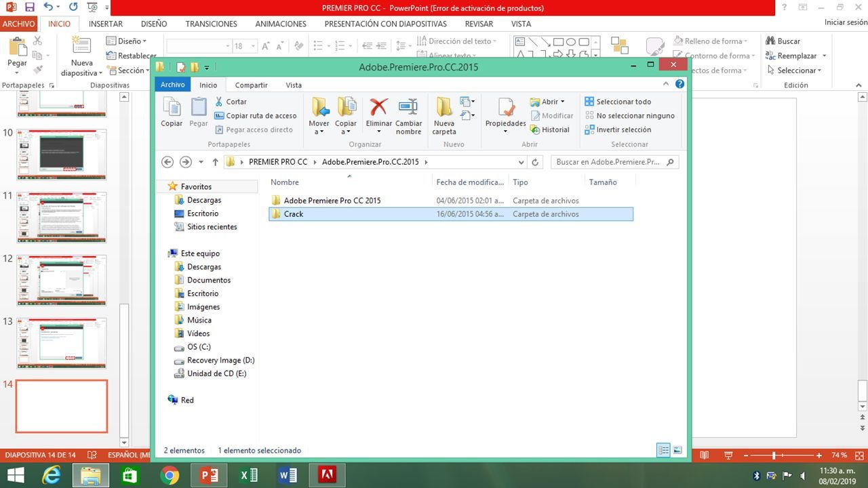Expand Explorer address bar history dropdown
The height and width of the screenshot is (488, 868).
point(521,163)
